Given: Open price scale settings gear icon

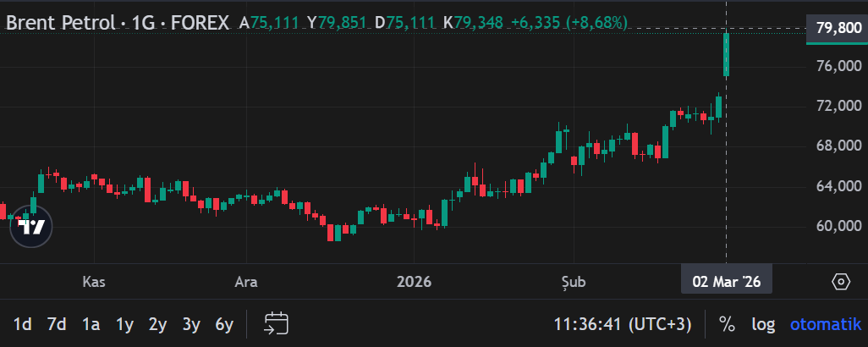Looking at the screenshot, I should coord(840,282).
